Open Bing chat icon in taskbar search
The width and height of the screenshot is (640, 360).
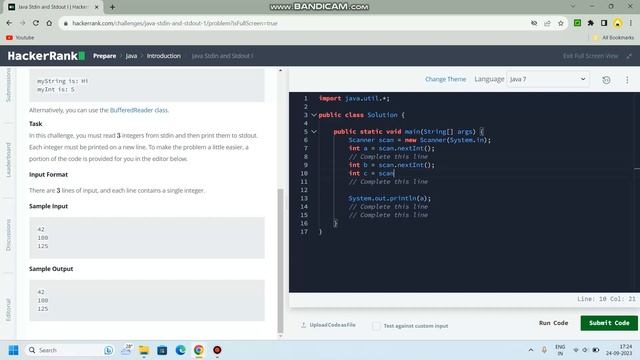(108, 350)
